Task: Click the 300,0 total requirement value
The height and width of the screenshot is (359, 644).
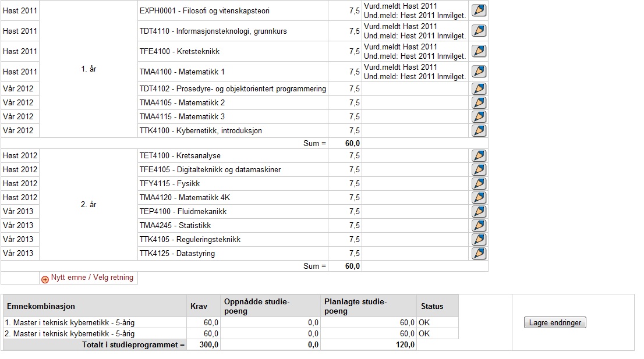Action: point(209,344)
